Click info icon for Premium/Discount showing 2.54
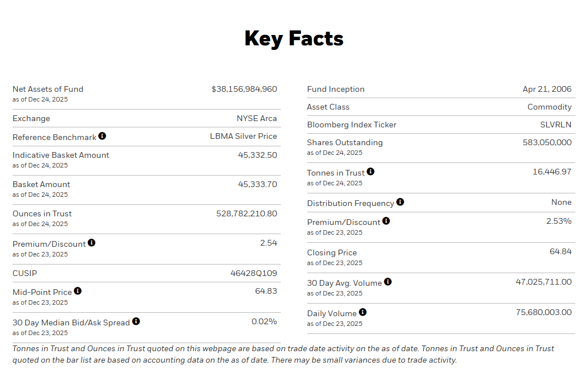This screenshot has height=373, width=588. tap(92, 243)
